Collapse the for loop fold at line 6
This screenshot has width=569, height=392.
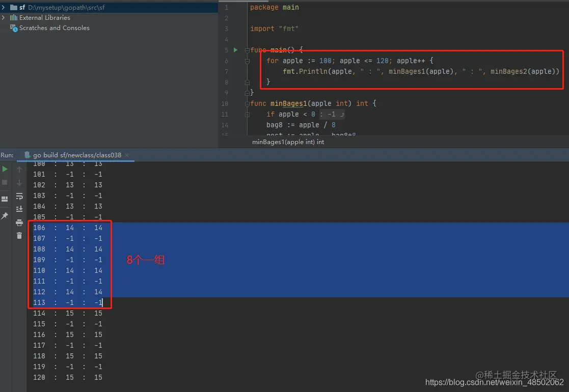tap(247, 61)
